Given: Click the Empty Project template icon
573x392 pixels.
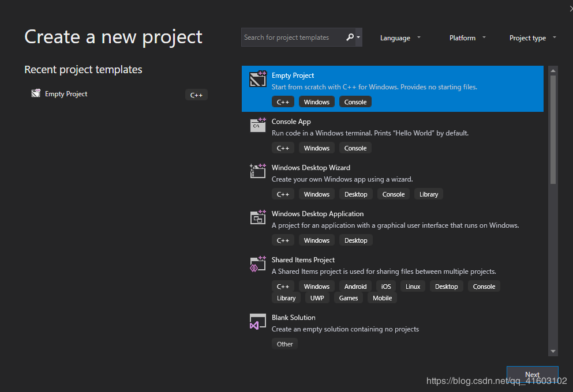Looking at the screenshot, I should tap(258, 79).
